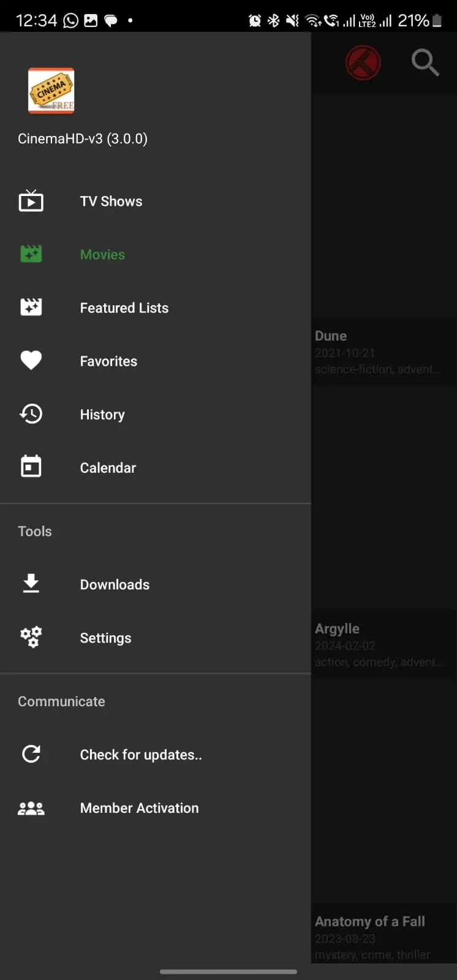457x980 pixels.
Task: Open the Downloads menu item
Action: 115,585
